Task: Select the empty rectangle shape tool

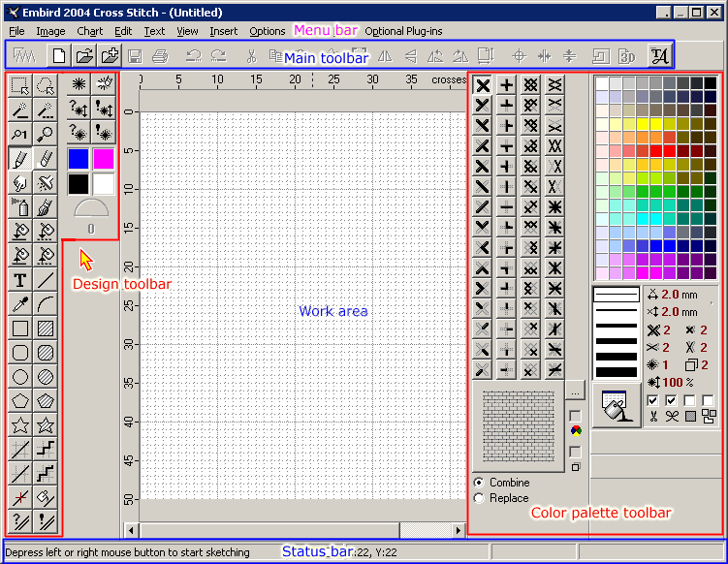Action: [x=20, y=329]
